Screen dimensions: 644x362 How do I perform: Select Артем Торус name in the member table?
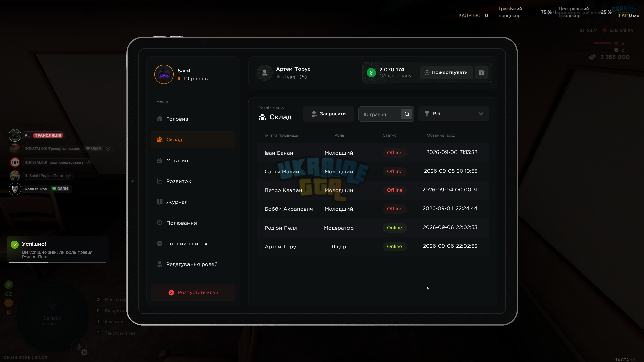click(x=282, y=247)
